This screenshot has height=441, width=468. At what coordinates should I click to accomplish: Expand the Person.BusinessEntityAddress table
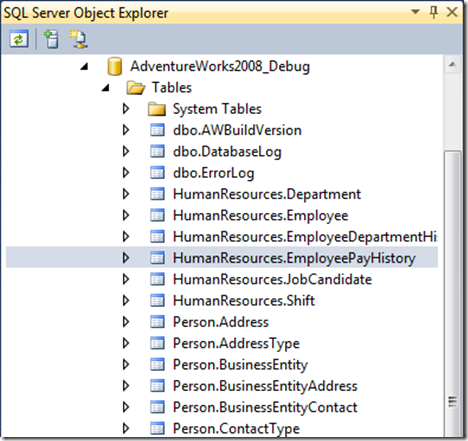(126, 386)
